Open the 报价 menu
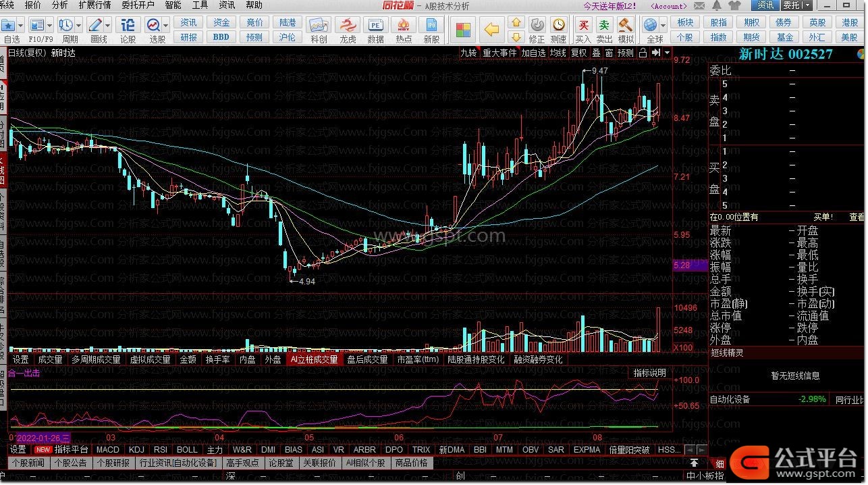Viewport: 868px width, 485px height. click(x=32, y=5)
